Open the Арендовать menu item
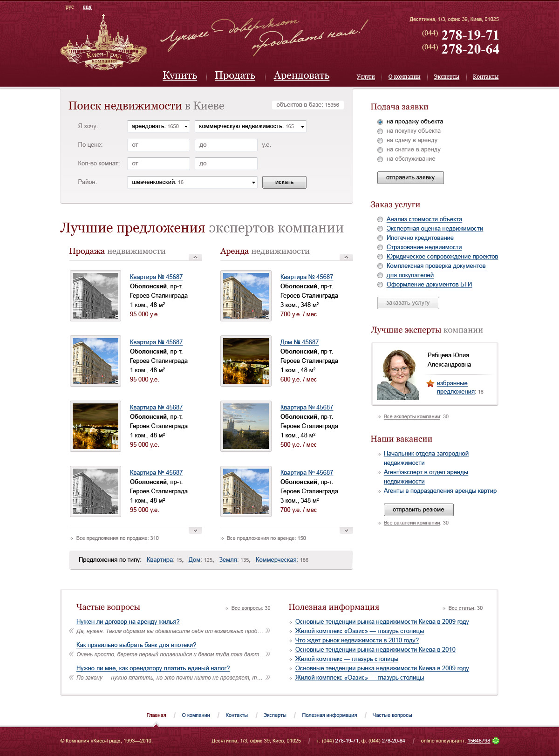The height and width of the screenshot is (756, 559). (301, 75)
